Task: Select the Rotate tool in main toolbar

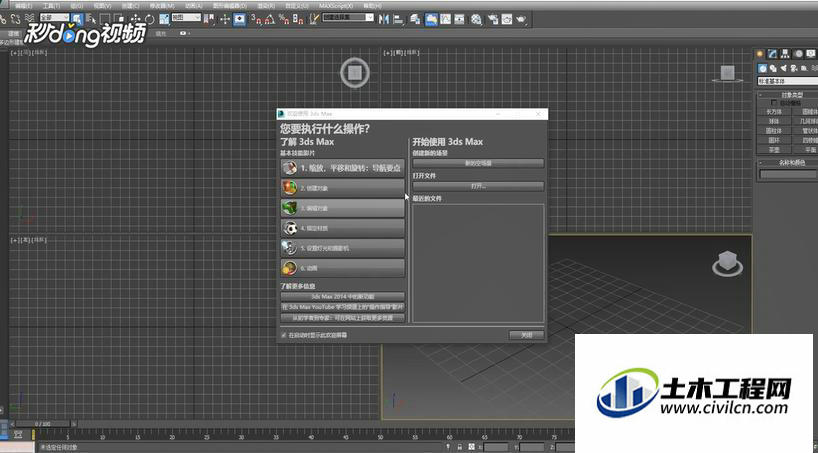Action: click(x=150, y=19)
